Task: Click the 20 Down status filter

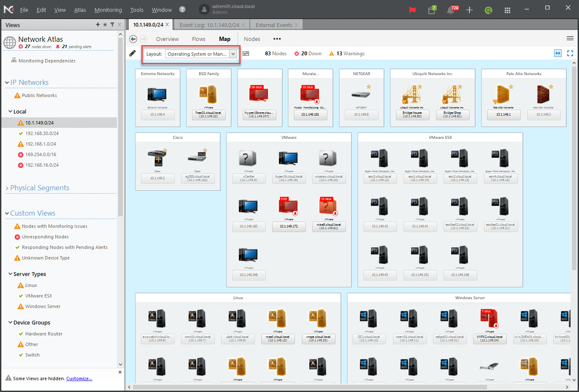Action: pyautogui.click(x=308, y=54)
